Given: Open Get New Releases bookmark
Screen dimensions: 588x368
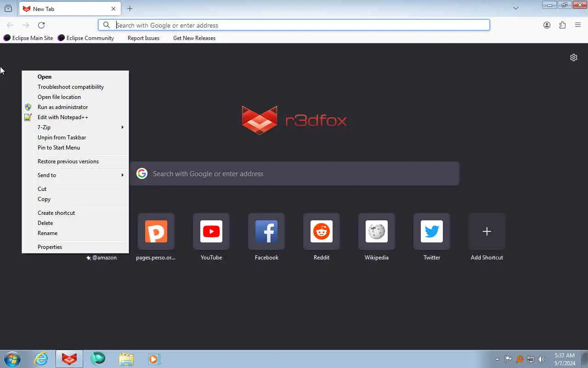Looking at the screenshot, I should point(194,38).
